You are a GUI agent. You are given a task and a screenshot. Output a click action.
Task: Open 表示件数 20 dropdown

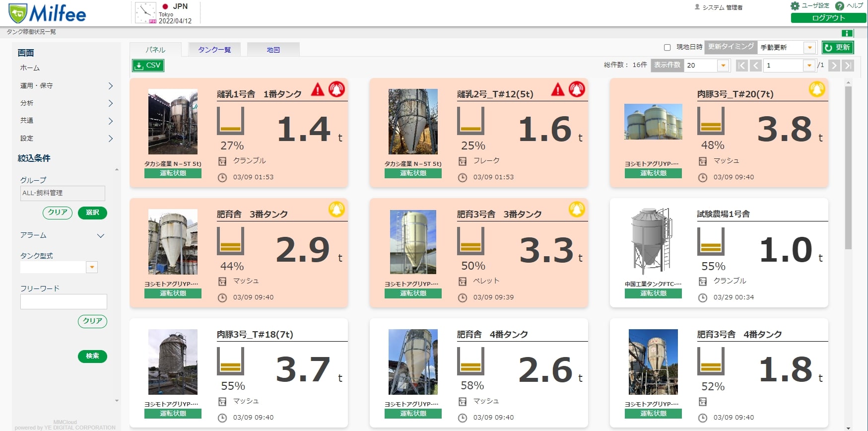(x=724, y=66)
